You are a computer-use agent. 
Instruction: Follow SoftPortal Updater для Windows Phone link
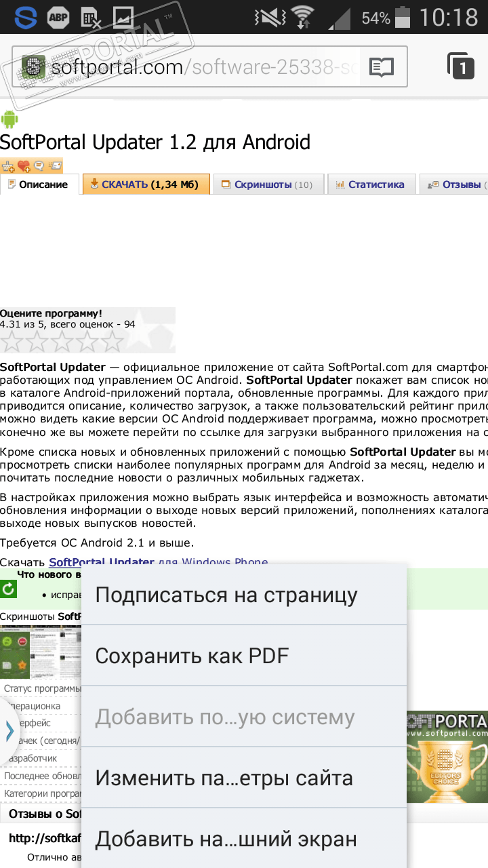(x=159, y=562)
